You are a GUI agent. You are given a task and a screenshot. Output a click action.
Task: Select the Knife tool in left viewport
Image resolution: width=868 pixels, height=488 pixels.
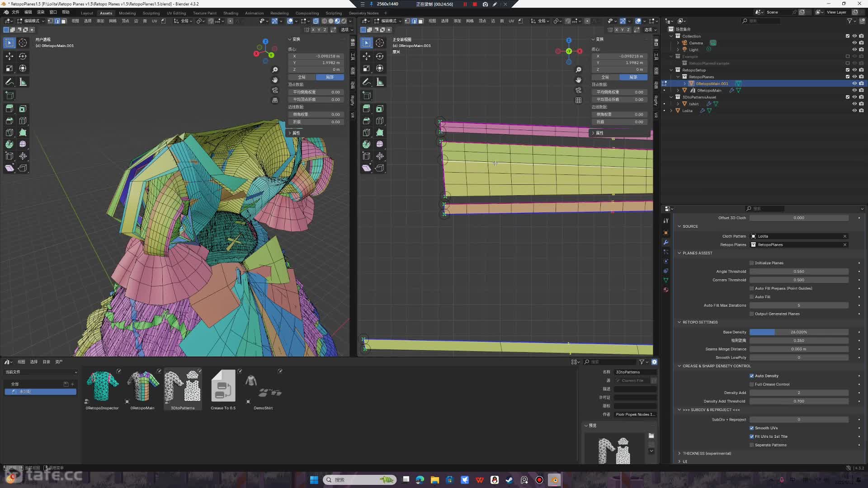(x=9, y=132)
